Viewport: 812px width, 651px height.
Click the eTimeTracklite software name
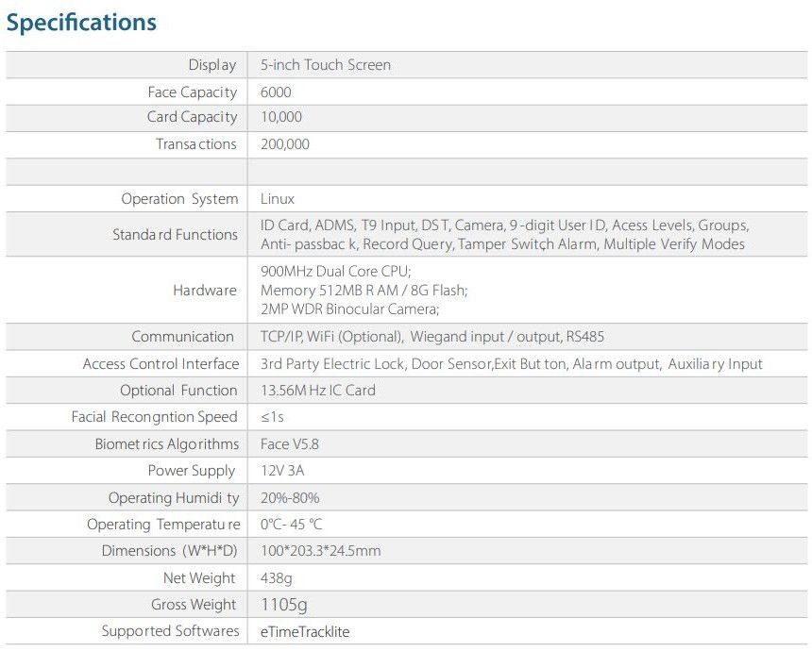point(305,632)
